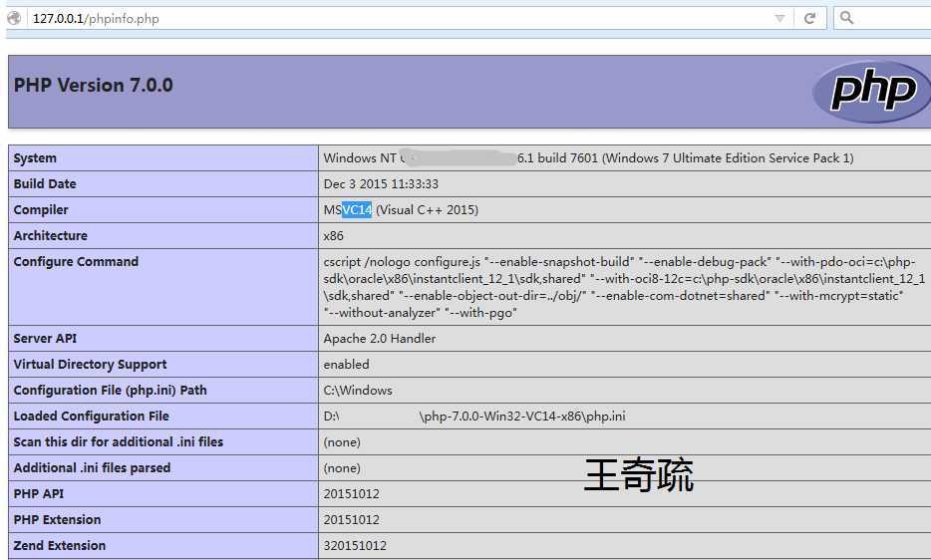This screenshot has width=931, height=560.
Task: Open the URL history dropdown arrow
Action: point(779,18)
